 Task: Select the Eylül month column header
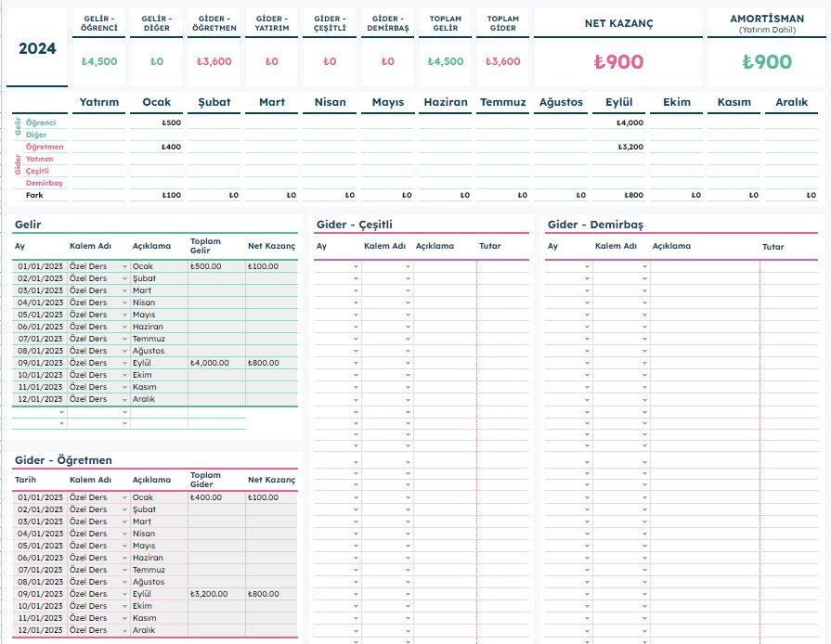point(618,102)
